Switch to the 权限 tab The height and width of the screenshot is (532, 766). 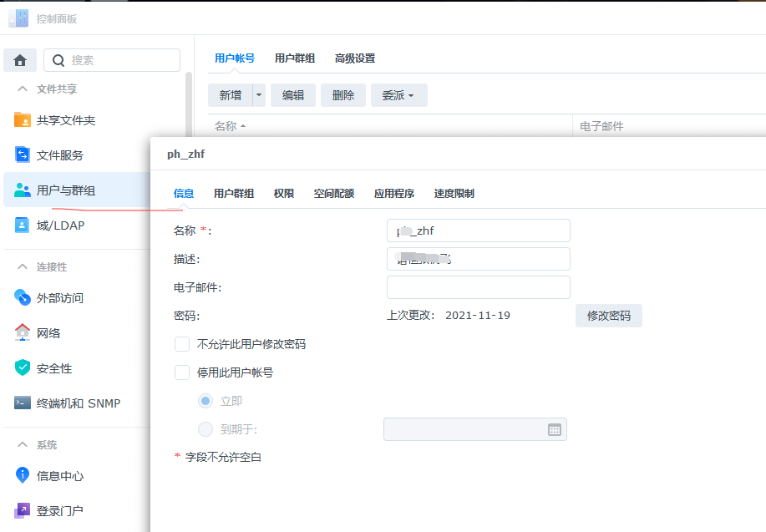(x=284, y=193)
